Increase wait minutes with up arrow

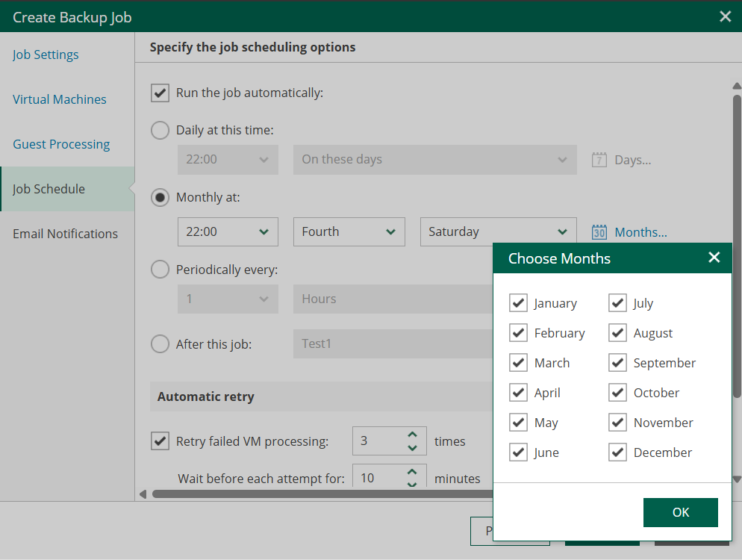point(412,472)
